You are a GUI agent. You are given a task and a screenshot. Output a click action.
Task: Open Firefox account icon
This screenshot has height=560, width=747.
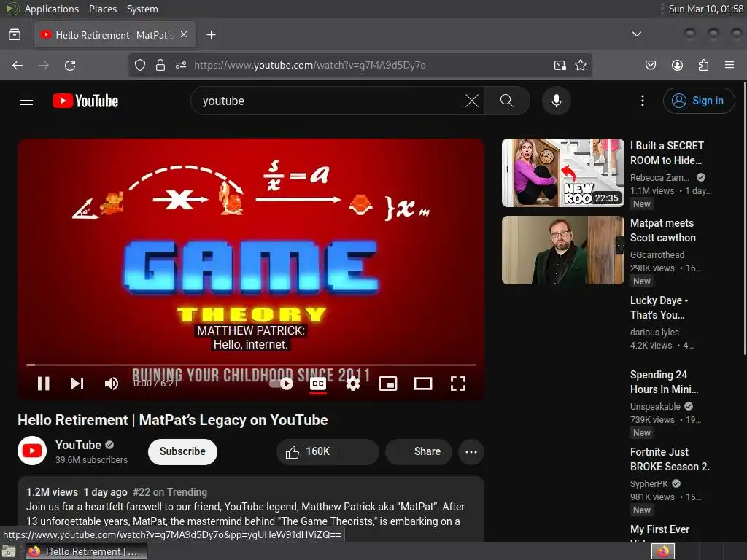point(677,65)
